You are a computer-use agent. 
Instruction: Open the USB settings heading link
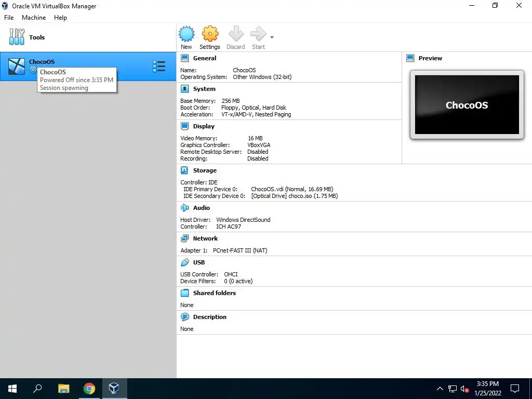coord(199,262)
